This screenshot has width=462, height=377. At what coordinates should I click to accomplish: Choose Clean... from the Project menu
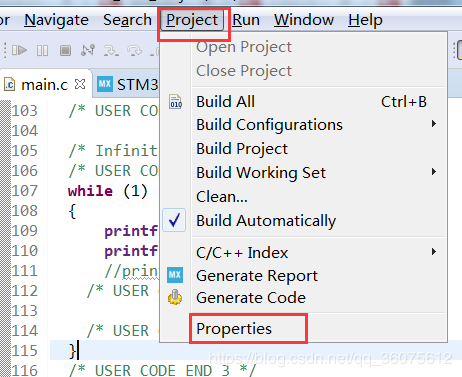click(222, 197)
